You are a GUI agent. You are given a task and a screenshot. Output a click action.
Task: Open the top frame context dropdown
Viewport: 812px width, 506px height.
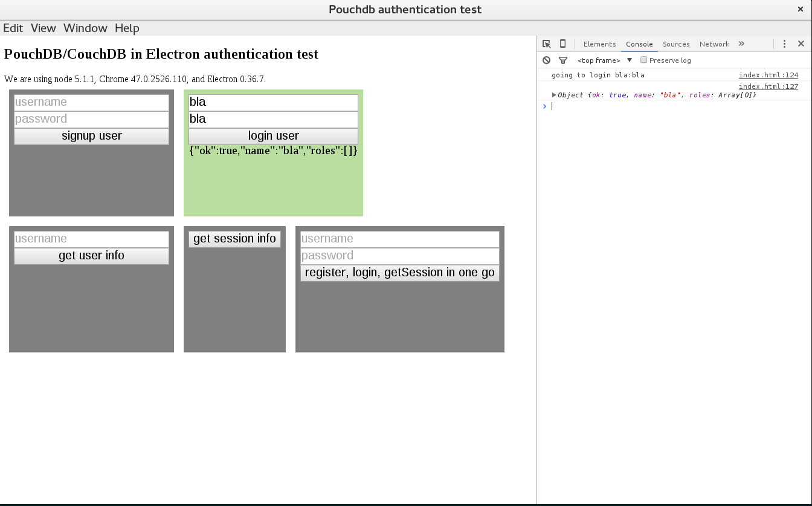pyautogui.click(x=605, y=60)
